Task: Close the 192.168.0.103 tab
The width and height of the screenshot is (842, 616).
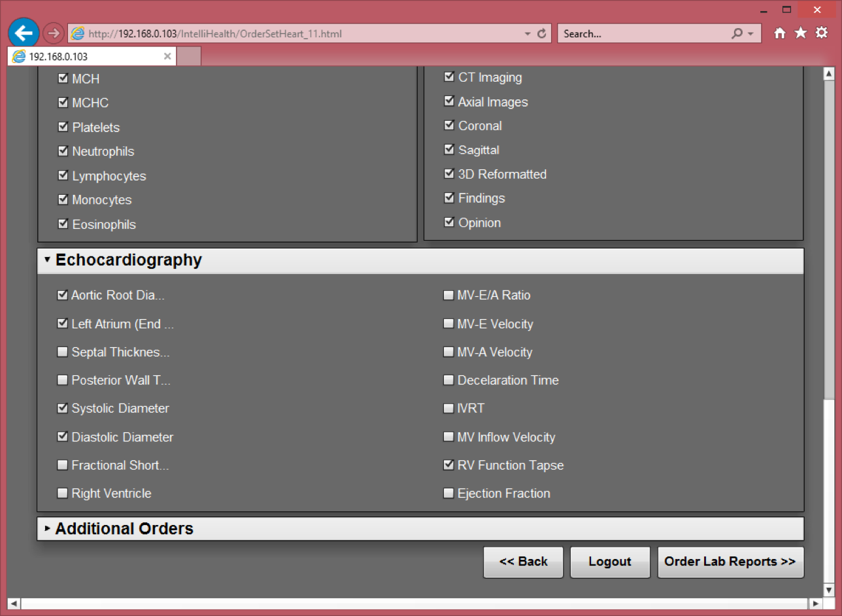Action: click(167, 56)
